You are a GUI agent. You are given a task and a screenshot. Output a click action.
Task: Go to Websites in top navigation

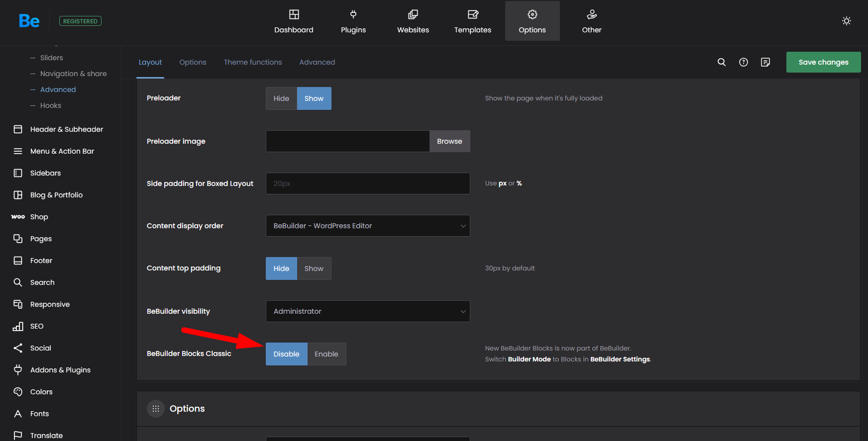(x=413, y=21)
